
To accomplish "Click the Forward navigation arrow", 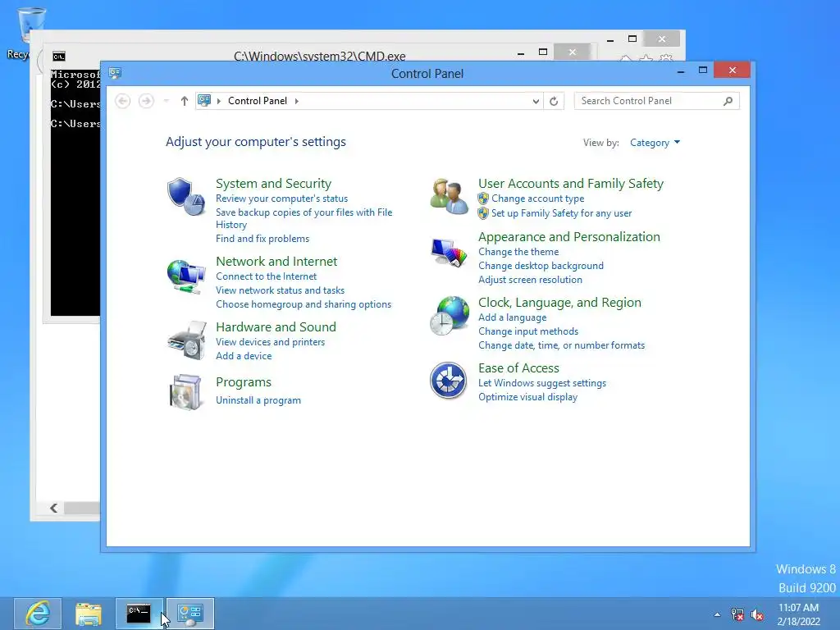I will pos(146,101).
